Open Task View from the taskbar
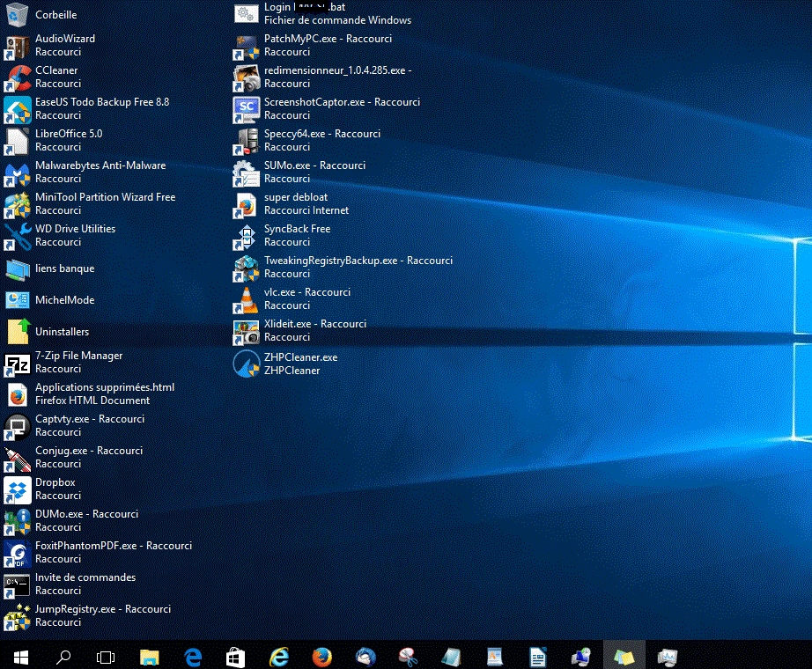The width and height of the screenshot is (812, 669). click(106, 657)
